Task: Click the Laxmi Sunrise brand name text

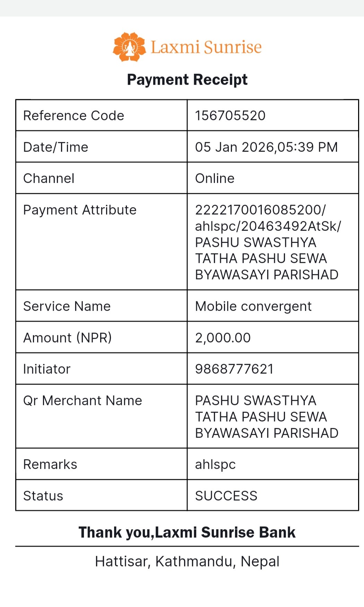Action: pos(206,47)
